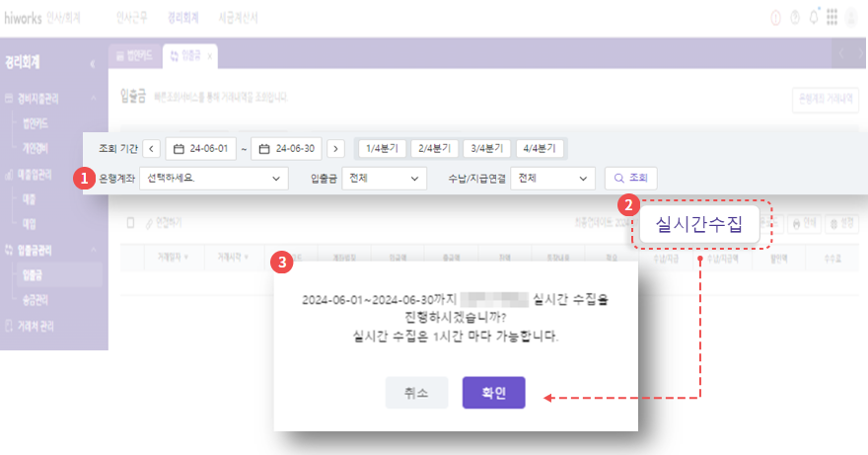The height and width of the screenshot is (455, 868).
Task: Sort by 거래시각 column arrow
Action: click(x=246, y=258)
